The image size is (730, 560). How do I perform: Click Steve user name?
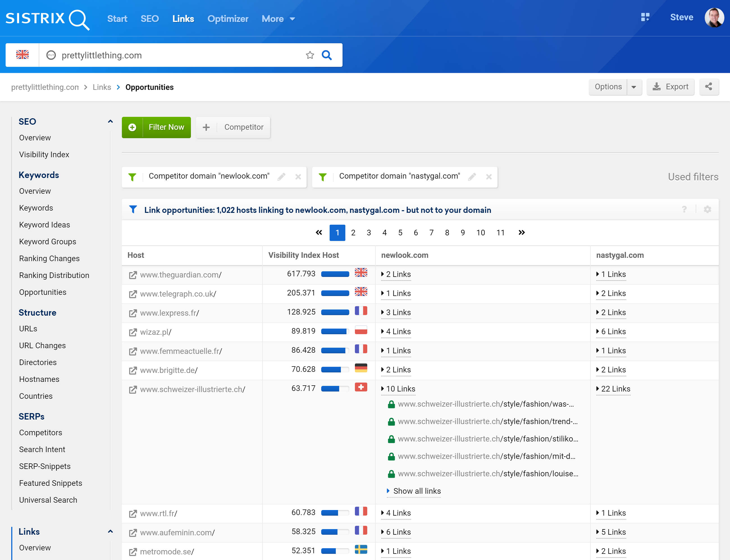point(682,17)
